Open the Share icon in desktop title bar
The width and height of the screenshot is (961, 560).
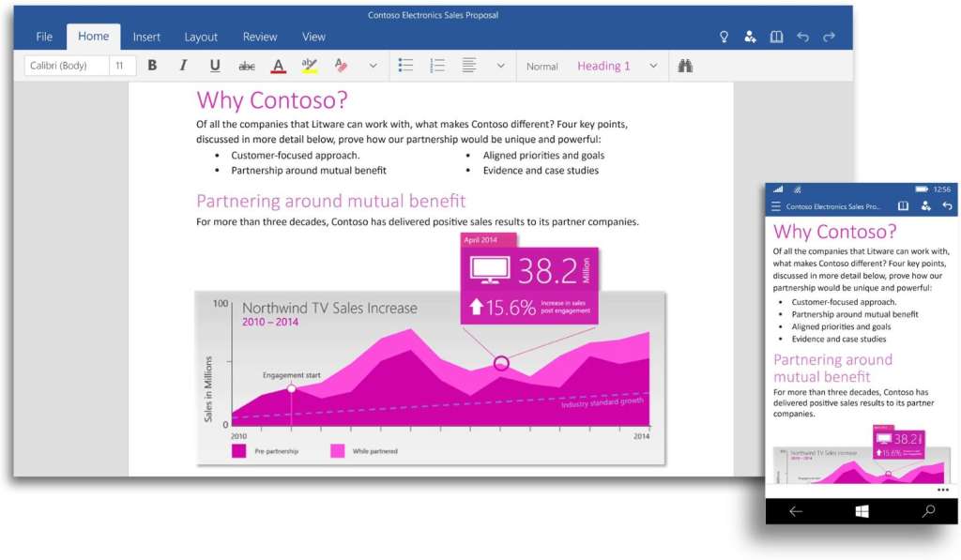pos(750,37)
